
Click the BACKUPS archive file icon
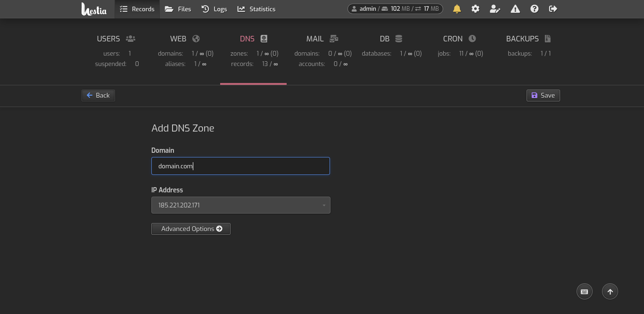(x=547, y=39)
